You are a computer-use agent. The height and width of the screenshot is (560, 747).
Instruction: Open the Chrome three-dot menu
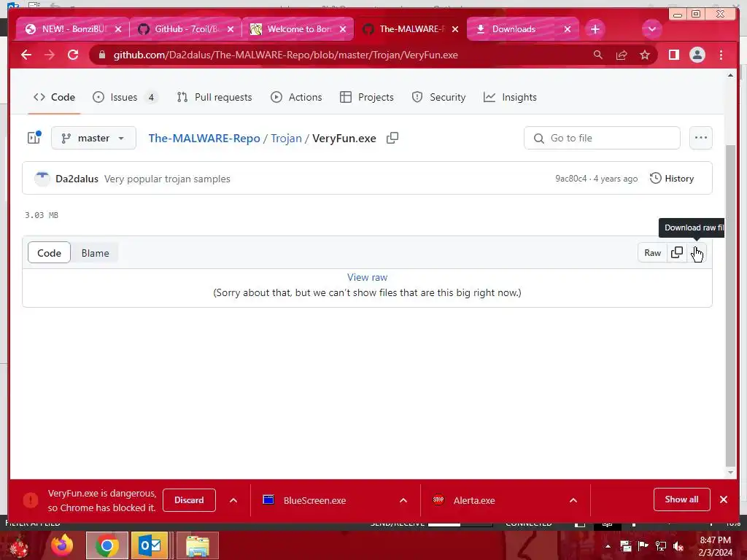(x=721, y=55)
